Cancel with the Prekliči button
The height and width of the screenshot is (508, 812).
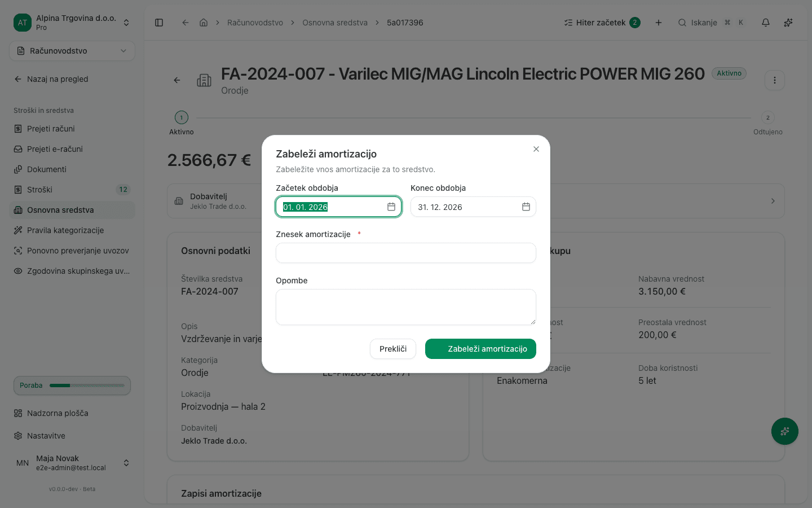click(x=393, y=349)
